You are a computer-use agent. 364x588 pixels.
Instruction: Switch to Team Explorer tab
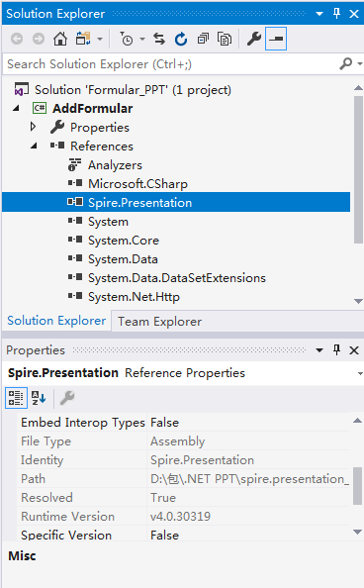pos(159,322)
